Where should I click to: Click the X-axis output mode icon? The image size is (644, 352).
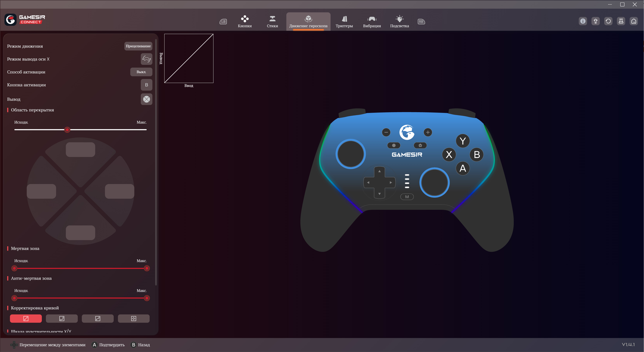[146, 59]
